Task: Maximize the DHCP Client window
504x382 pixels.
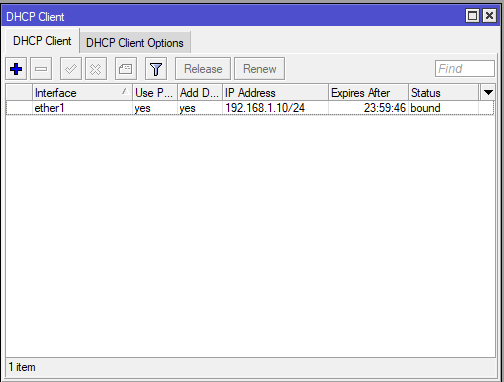Action: (x=472, y=16)
